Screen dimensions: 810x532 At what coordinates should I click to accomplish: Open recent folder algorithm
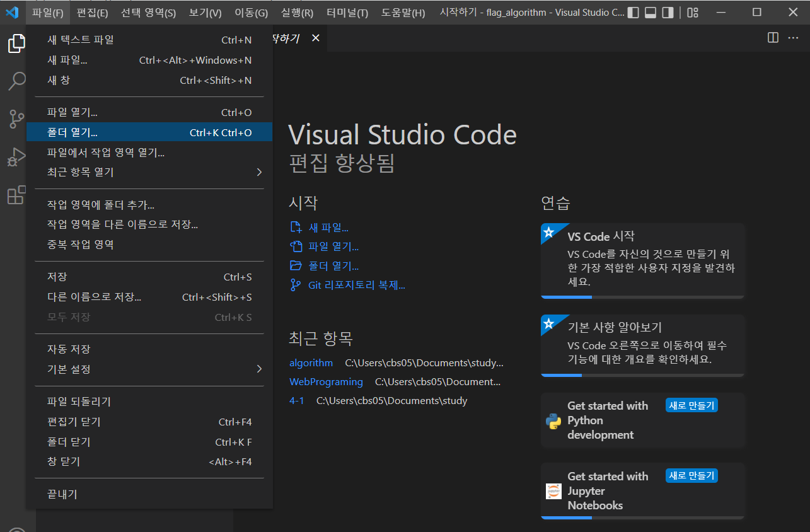coord(311,363)
